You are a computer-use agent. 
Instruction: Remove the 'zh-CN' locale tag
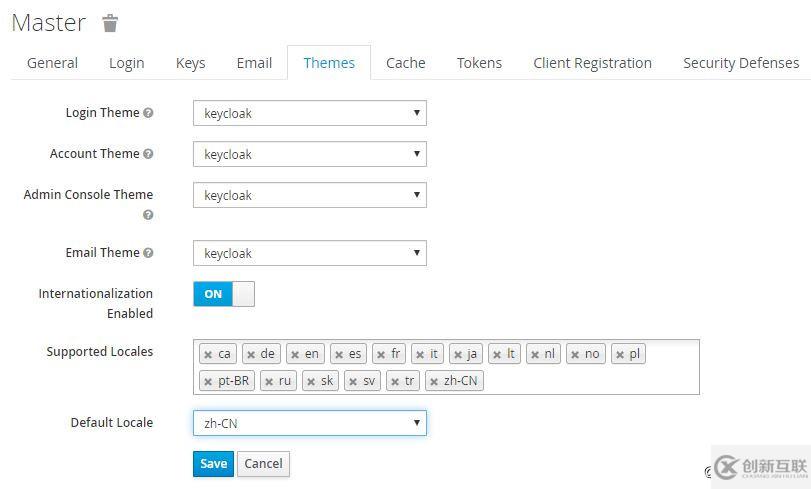click(433, 381)
